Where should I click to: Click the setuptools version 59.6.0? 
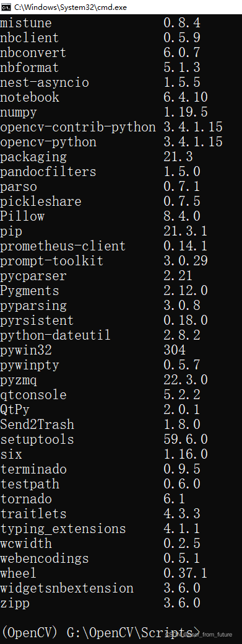pos(186,439)
